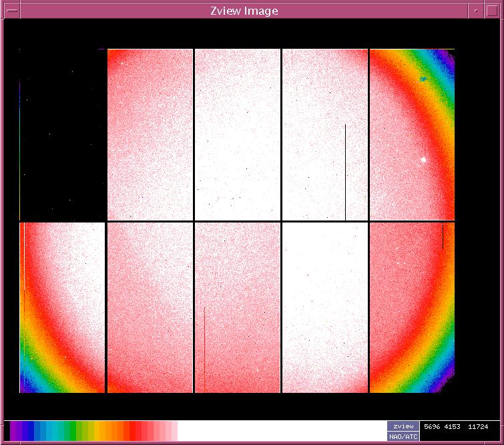Image resolution: width=504 pixels, height=445 pixels.
Task: Click the Zview Image title bar
Action: click(x=243, y=11)
